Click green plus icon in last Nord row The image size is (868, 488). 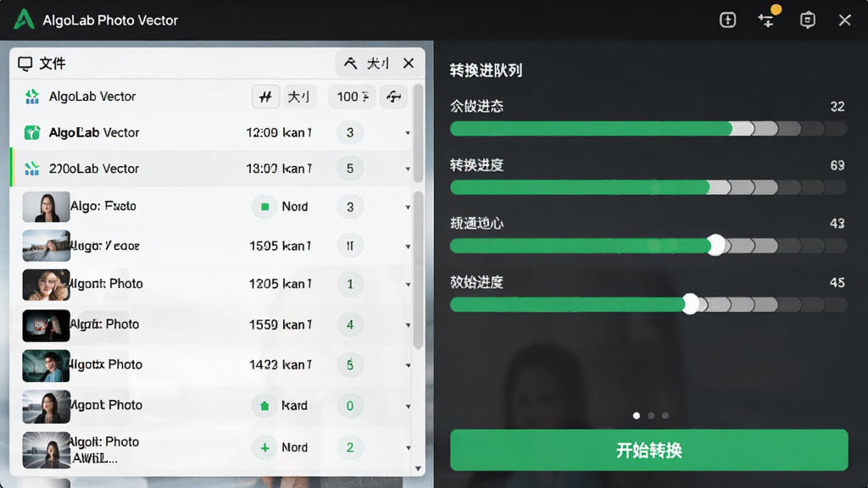pos(264,447)
